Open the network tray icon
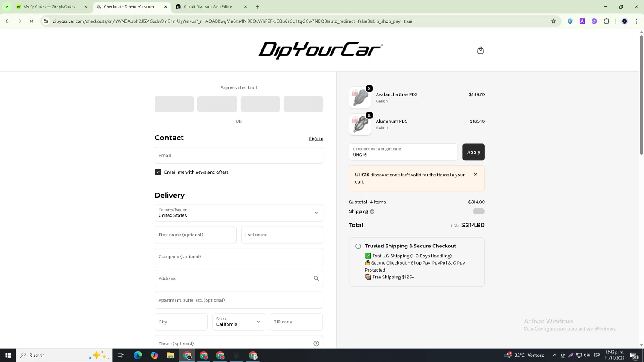The height and width of the screenshot is (362, 644). point(579,355)
